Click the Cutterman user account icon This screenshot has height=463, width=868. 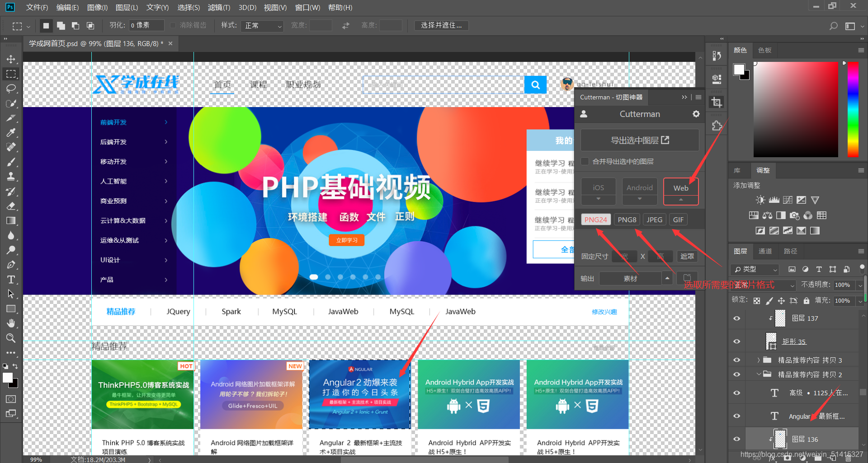tap(584, 114)
